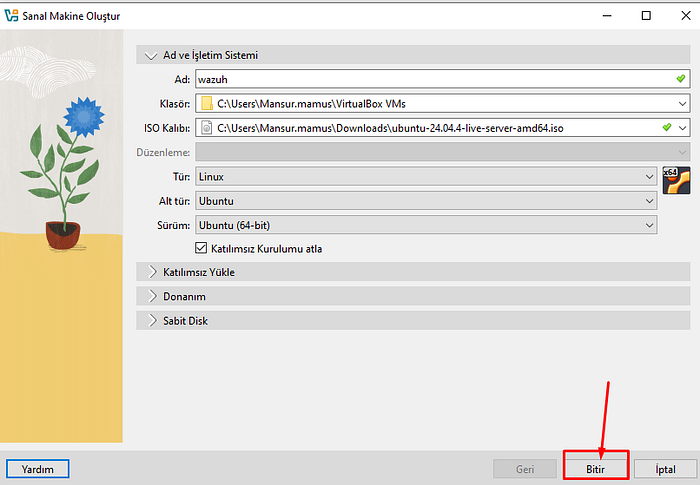Click the VirtualBox VMs folder path text

point(311,104)
